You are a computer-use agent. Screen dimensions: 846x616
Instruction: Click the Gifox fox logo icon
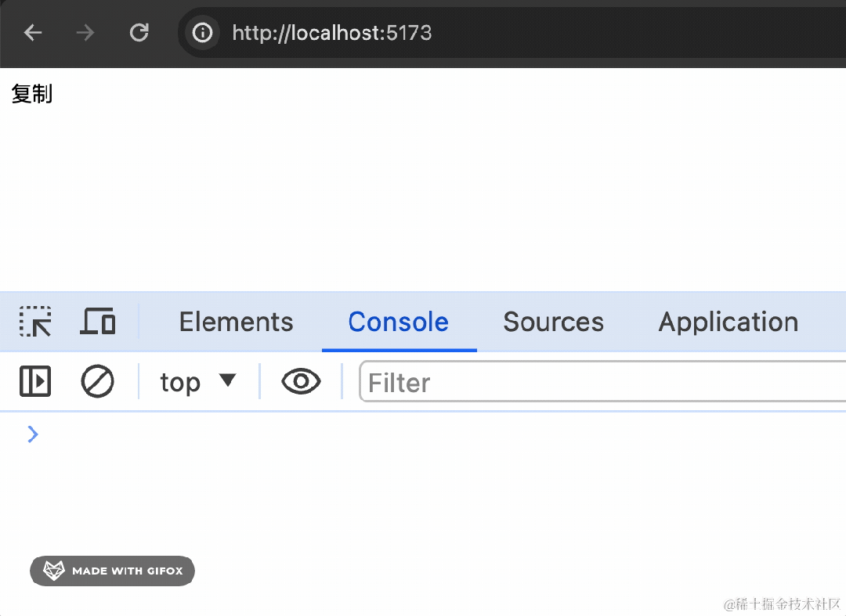(53, 571)
